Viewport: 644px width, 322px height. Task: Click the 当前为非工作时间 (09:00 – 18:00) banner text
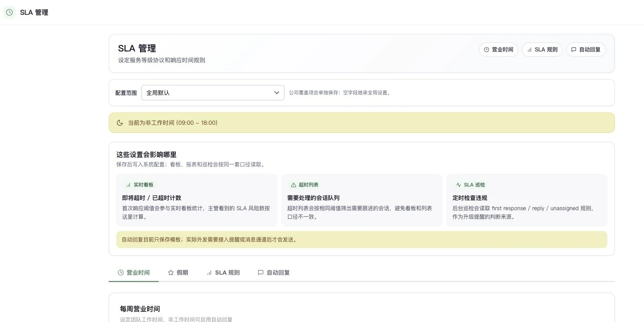point(173,123)
